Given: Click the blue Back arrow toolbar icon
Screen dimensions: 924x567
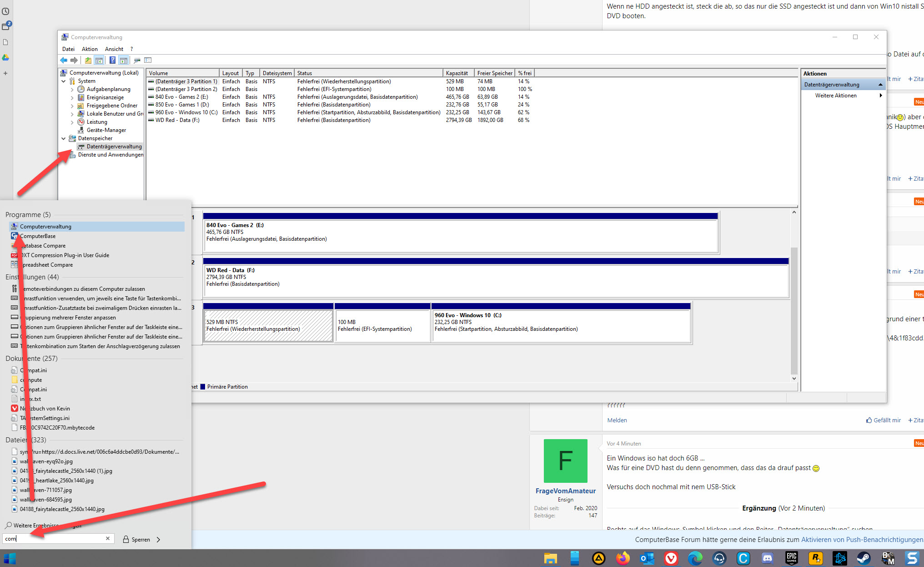Looking at the screenshot, I should coord(64,60).
